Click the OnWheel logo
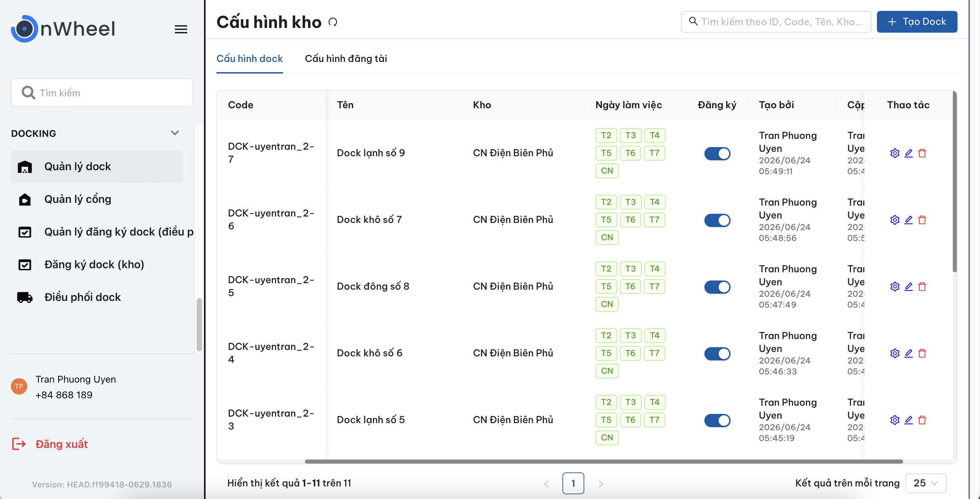980x499 pixels. coord(63,29)
